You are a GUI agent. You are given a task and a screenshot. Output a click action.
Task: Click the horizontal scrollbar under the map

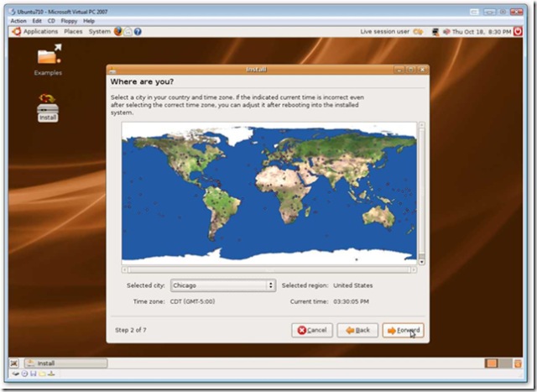[x=268, y=270]
